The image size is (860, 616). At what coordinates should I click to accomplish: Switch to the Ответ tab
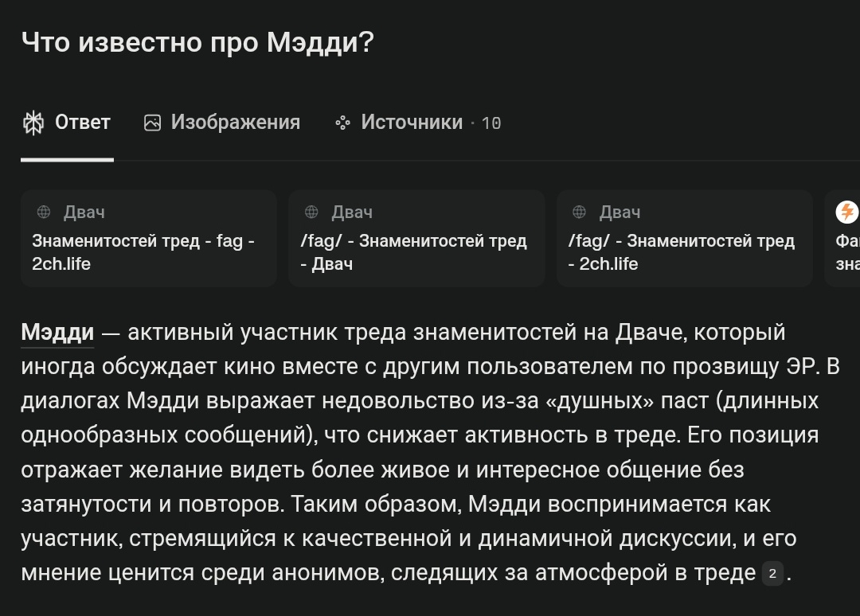pos(67,123)
